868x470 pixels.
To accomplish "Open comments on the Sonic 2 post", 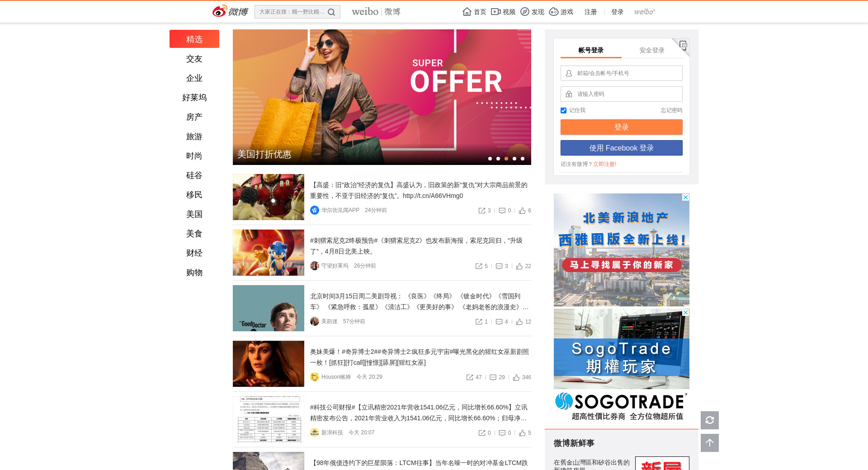I will 499,266.
